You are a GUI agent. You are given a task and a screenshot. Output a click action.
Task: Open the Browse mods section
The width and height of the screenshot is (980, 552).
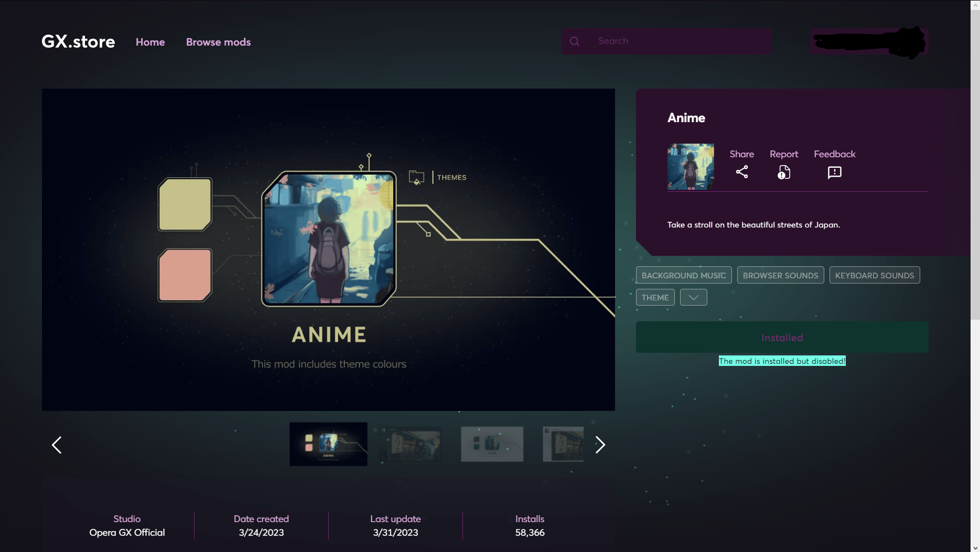click(x=218, y=42)
